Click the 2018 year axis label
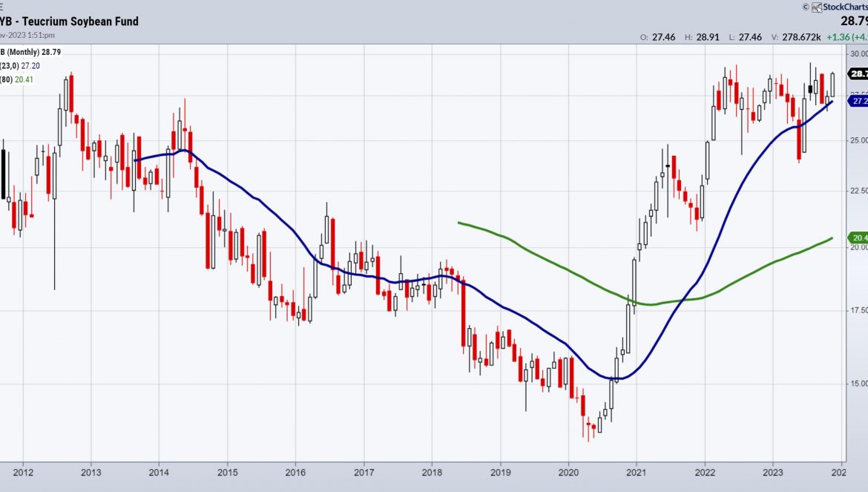This screenshot has height=492, width=868. click(x=432, y=473)
